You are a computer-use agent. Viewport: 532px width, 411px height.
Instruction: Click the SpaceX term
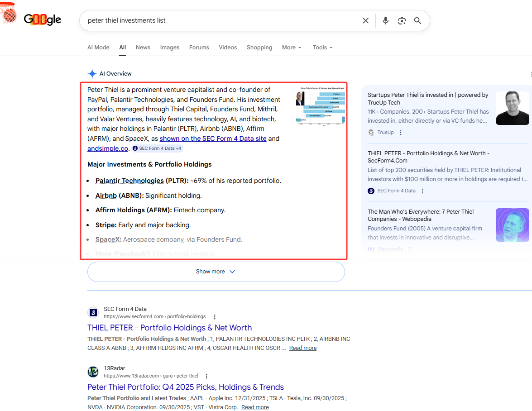pos(108,240)
